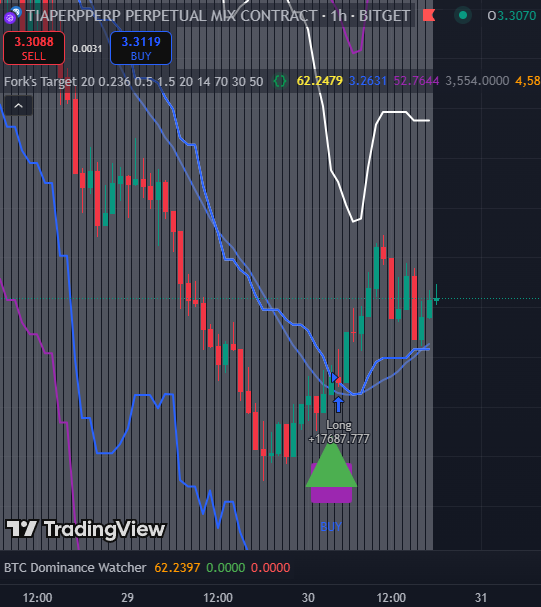
Task: Open the TIAPERPPERP PERPETUAL MIX CONTRACT title
Action: pos(218,16)
